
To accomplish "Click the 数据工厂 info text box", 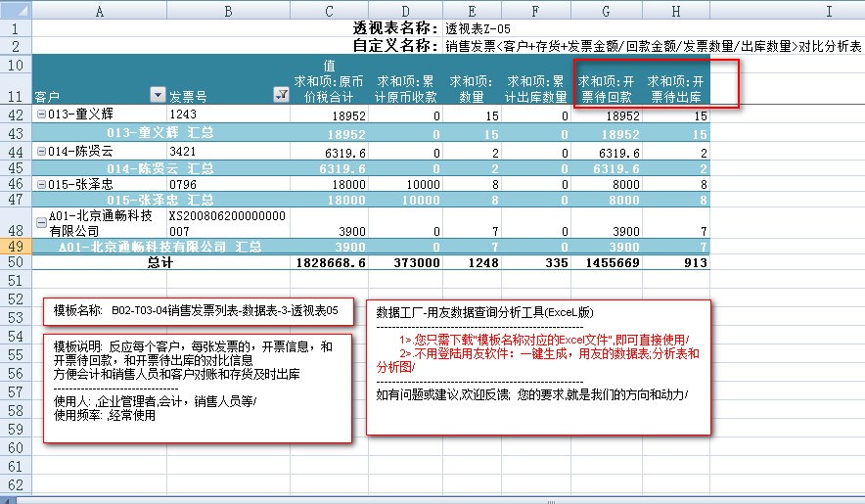I will [537, 367].
